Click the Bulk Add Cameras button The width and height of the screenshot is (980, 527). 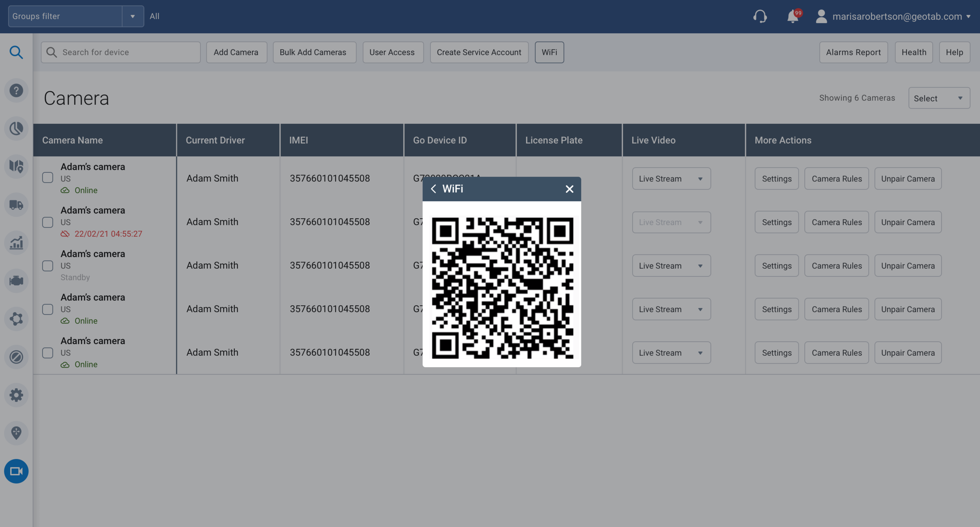[314, 52]
